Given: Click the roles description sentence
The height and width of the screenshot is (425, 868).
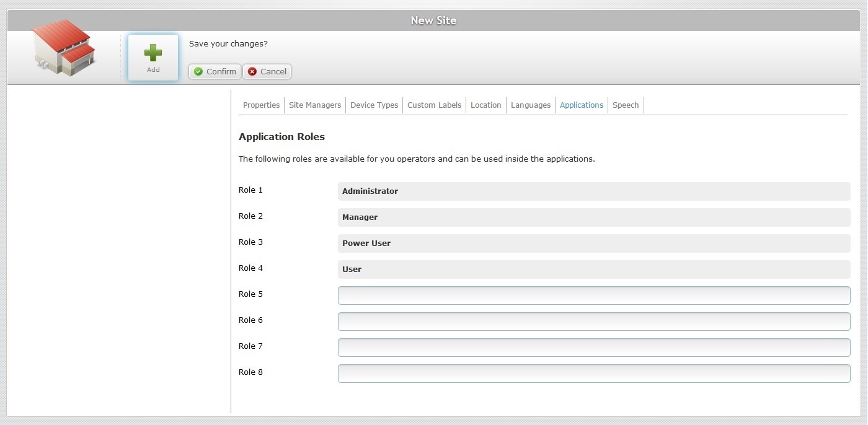Looking at the screenshot, I should pos(417,159).
